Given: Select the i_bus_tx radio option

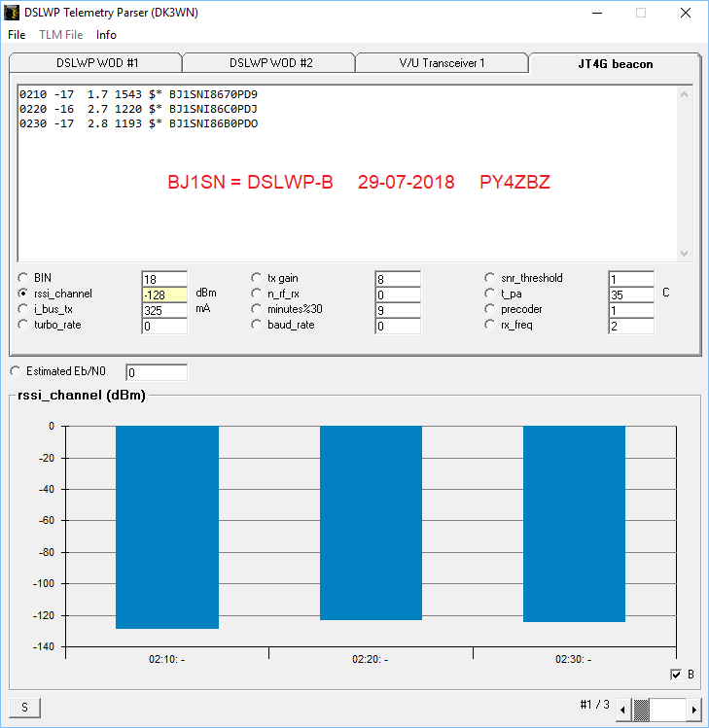Looking at the screenshot, I should click(x=23, y=309).
